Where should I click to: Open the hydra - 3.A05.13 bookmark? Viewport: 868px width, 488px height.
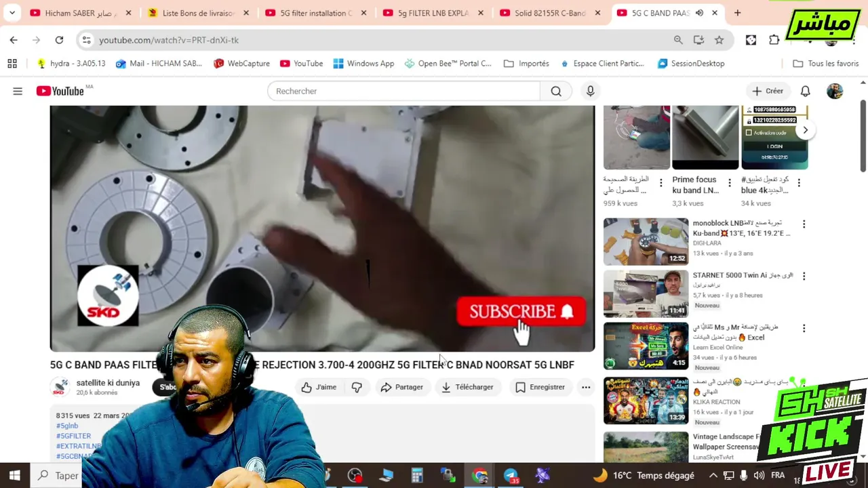(71, 63)
